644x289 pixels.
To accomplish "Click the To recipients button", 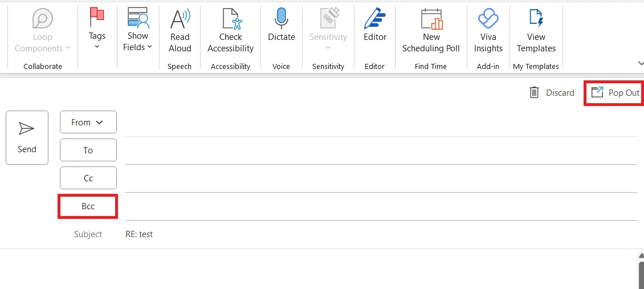I will pyautogui.click(x=88, y=150).
